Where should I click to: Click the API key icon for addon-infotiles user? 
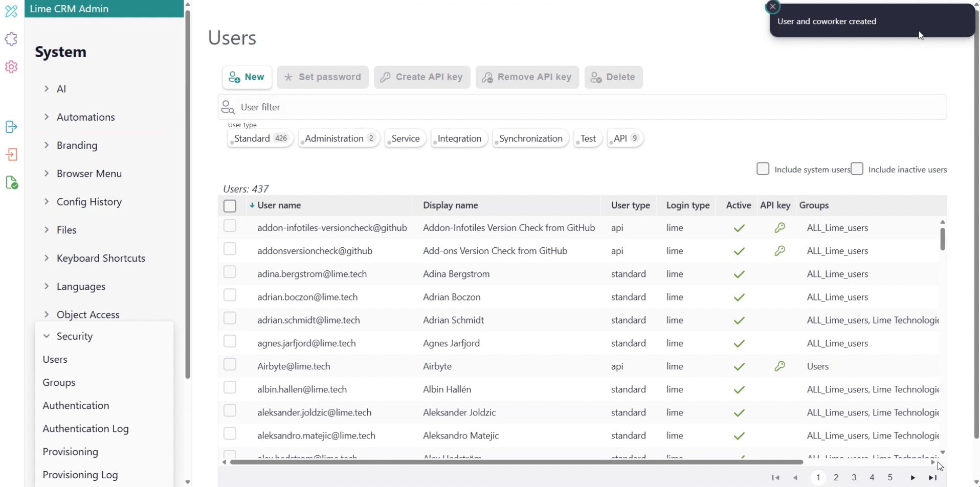[x=781, y=228]
